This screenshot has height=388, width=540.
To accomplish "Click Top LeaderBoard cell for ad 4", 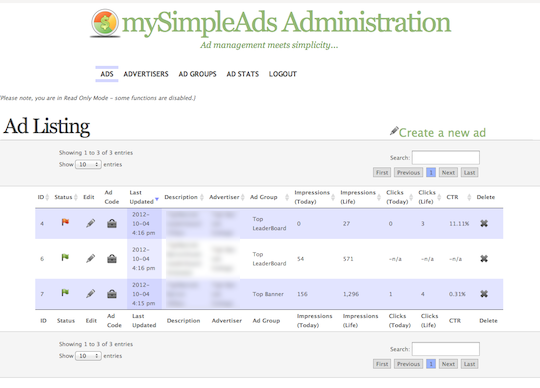I will [269, 223].
